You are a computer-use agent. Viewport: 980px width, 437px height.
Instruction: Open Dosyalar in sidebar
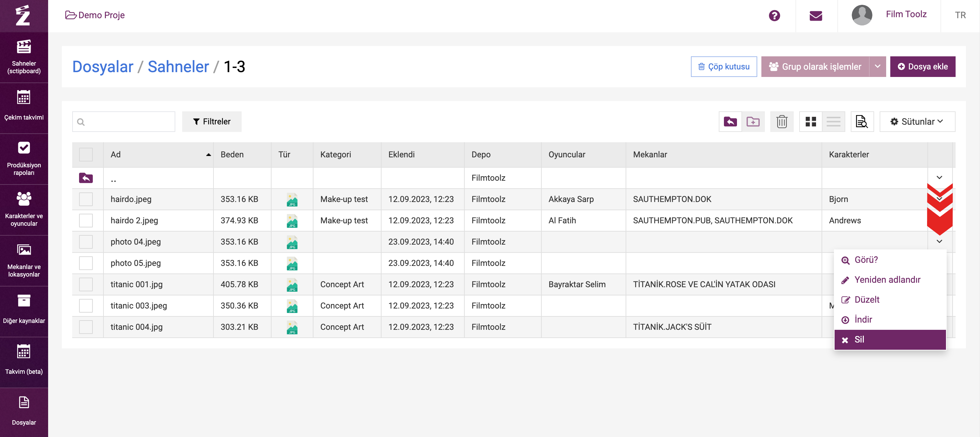tap(24, 412)
